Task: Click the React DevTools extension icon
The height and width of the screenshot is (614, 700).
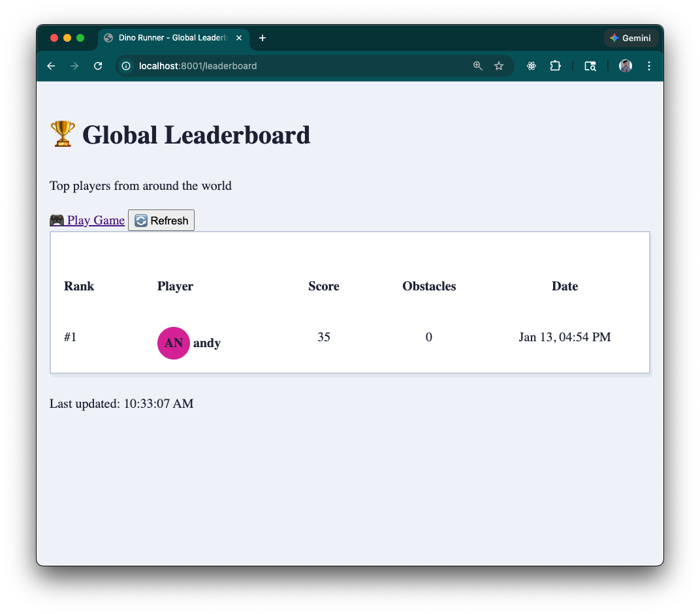Action: click(x=531, y=66)
